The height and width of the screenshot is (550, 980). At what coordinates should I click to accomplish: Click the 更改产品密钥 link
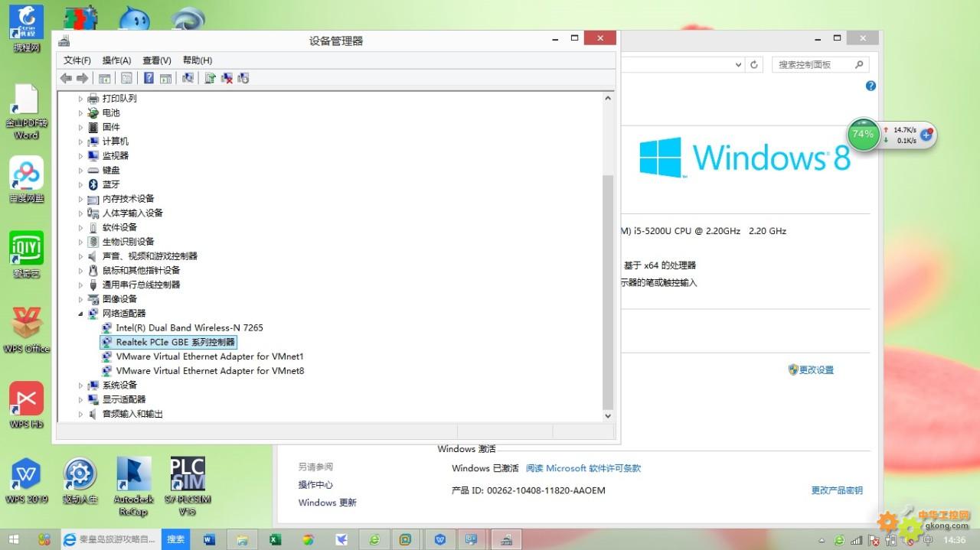tap(837, 490)
